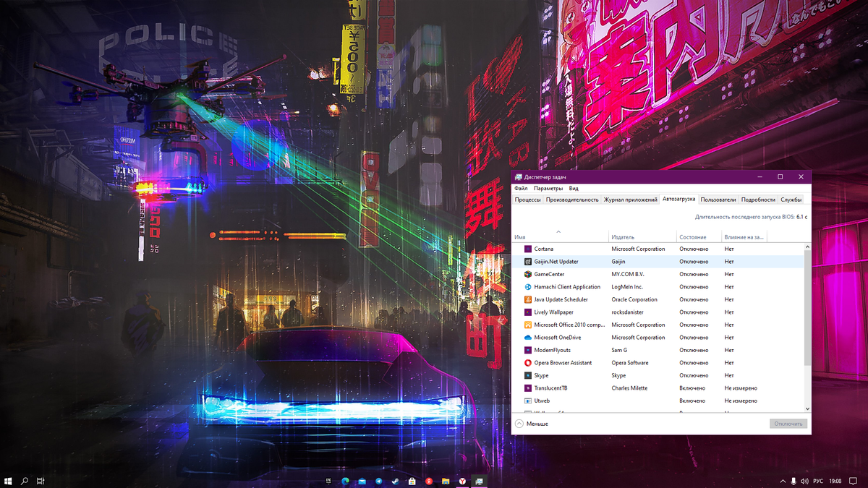This screenshot has height=488, width=868.
Task: Sort by the Состояние column header
Action: (699, 236)
